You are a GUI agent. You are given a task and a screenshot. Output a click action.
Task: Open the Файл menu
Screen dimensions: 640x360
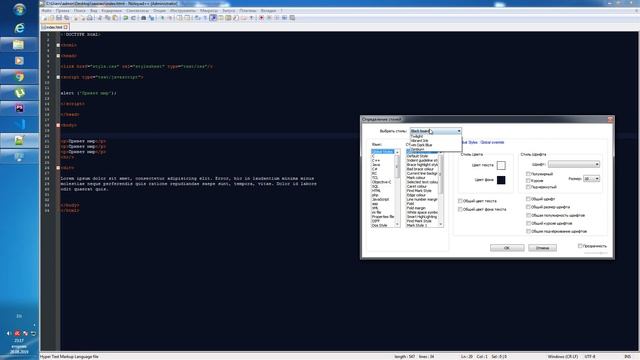[47, 11]
